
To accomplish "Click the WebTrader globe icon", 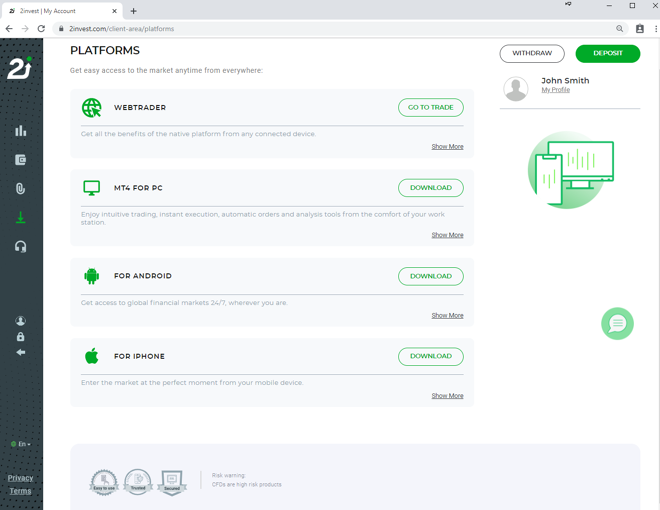I will point(91,108).
